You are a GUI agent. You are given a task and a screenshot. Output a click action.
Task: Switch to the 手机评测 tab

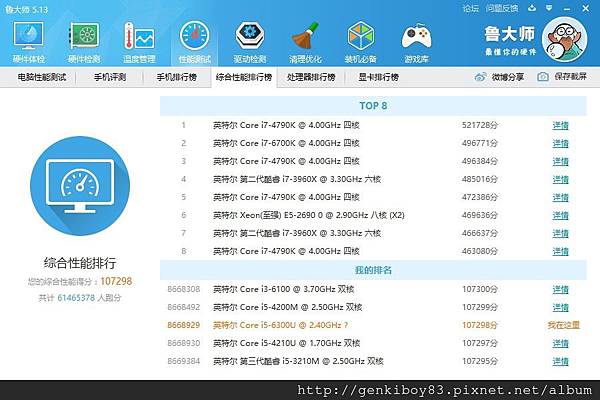pos(110,77)
